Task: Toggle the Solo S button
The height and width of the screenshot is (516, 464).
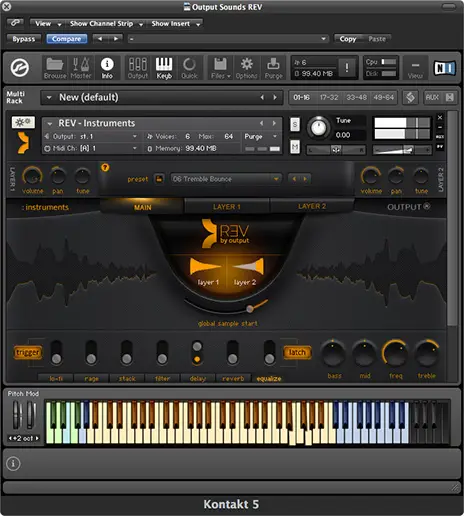Action: pyautogui.click(x=295, y=124)
